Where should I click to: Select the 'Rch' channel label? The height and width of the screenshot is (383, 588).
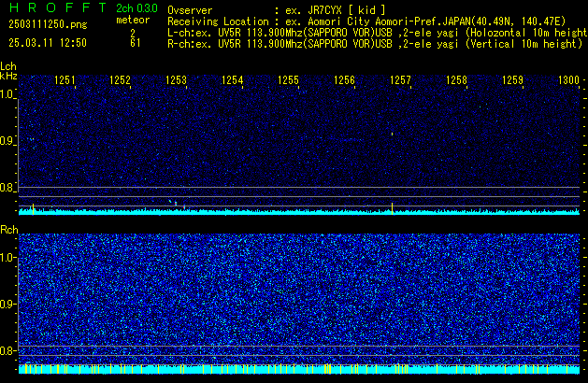coord(9,230)
